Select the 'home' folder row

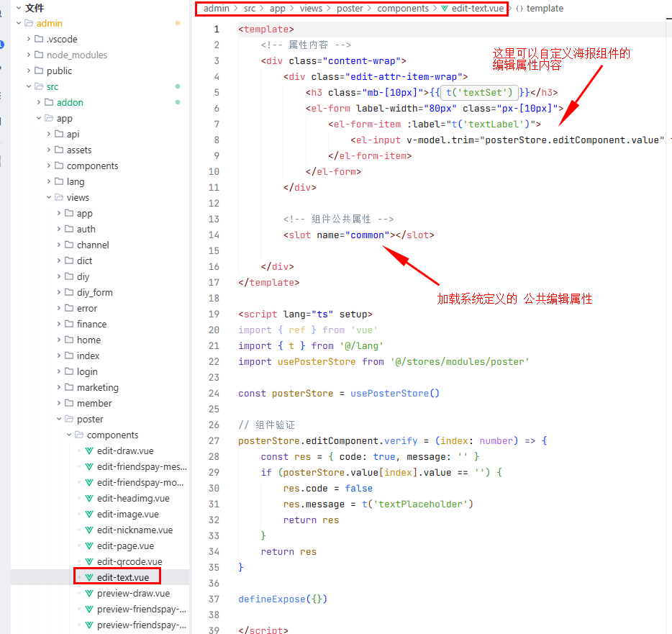(x=100, y=340)
